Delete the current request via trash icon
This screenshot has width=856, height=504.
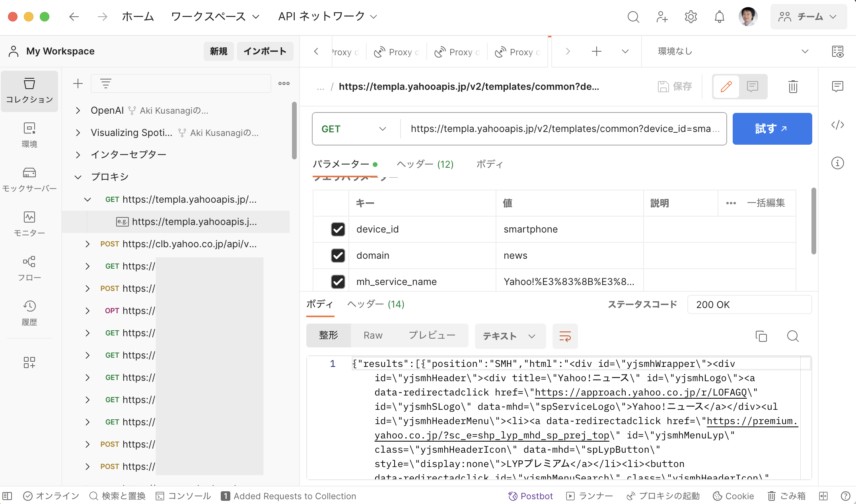click(x=792, y=87)
